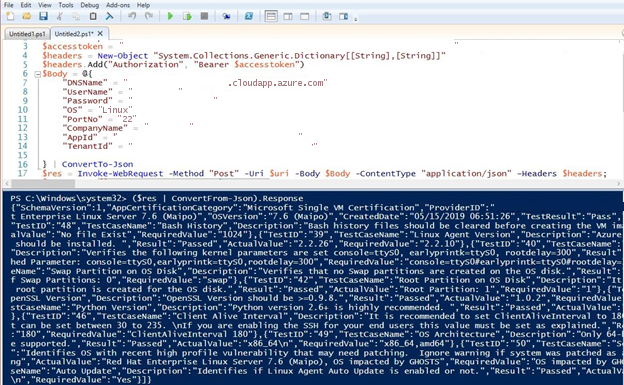Show script pane on top layout
The width and height of the screenshot is (624, 385).
click(271, 16)
